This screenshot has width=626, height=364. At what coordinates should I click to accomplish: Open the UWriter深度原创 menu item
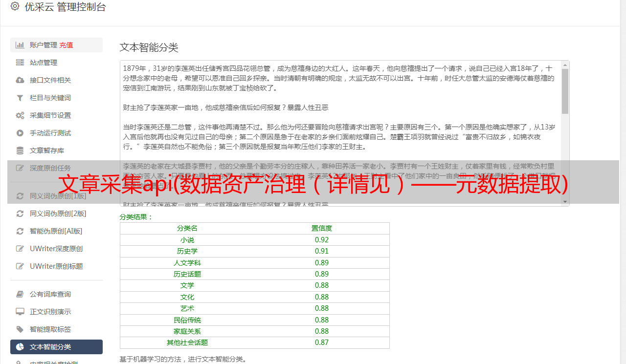(56, 249)
